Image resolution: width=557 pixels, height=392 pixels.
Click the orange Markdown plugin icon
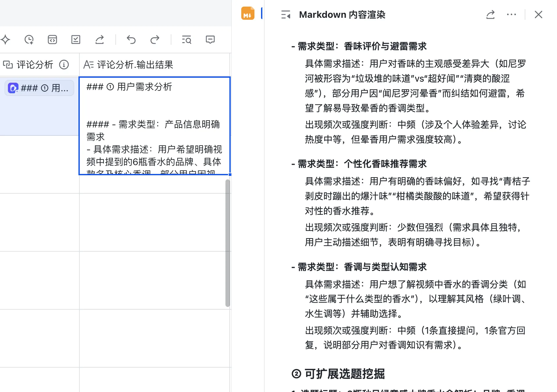(248, 14)
